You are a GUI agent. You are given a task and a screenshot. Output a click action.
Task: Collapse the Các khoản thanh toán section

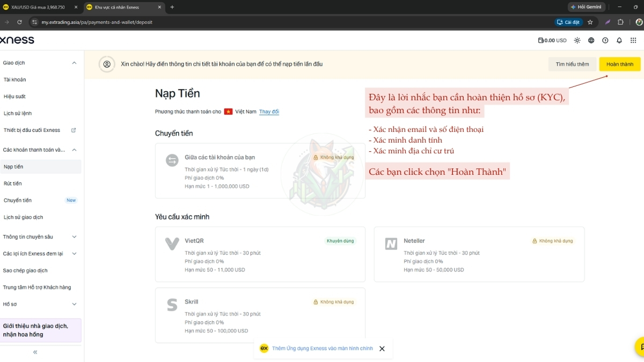pyautogui.click(x=74, y=150)
